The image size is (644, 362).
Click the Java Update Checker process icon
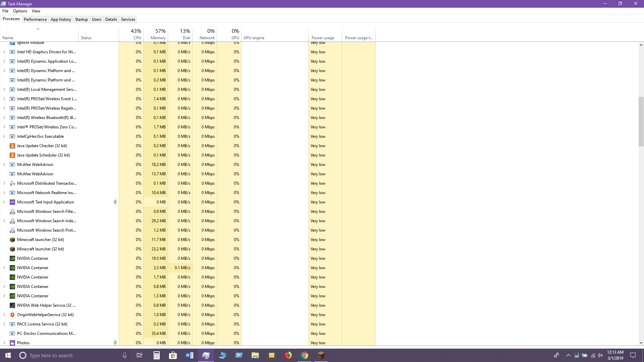click(12, 146)
